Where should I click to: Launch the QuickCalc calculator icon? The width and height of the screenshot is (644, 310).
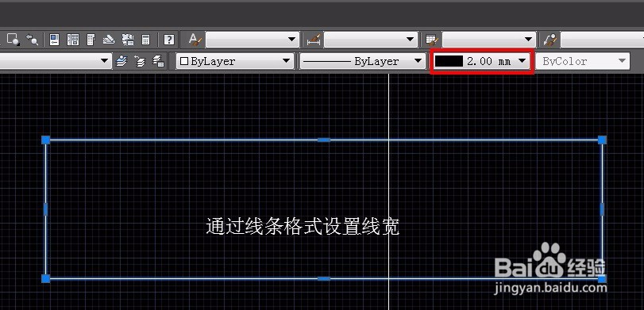145,40
